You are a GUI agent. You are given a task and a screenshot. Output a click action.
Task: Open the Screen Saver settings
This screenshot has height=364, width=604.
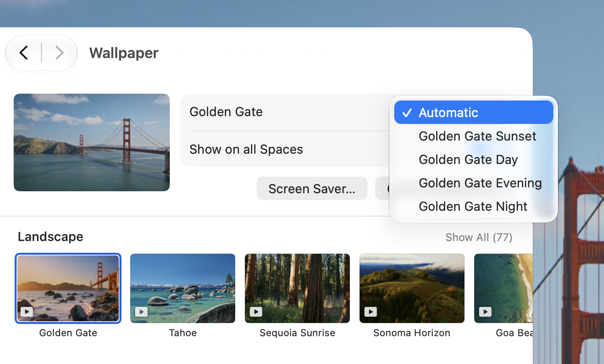(x=312, y=188)
